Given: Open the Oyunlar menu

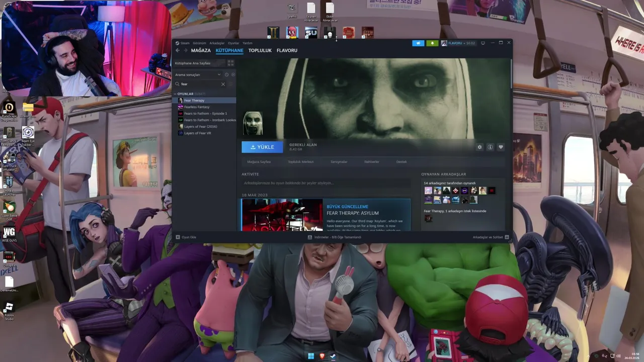Looking at the screenshot, I should coord(233,43).
